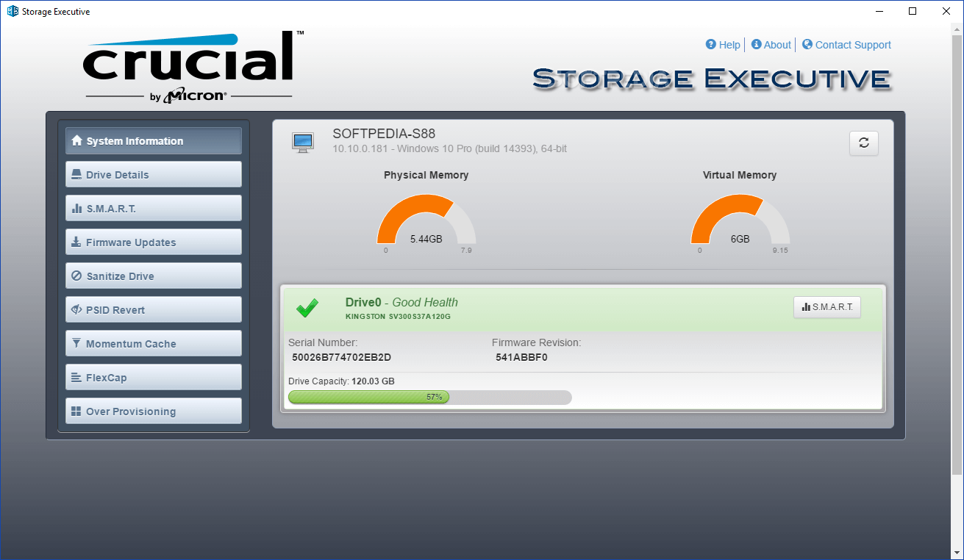Click the Drive Capacity 120.03 GB label

341,381
